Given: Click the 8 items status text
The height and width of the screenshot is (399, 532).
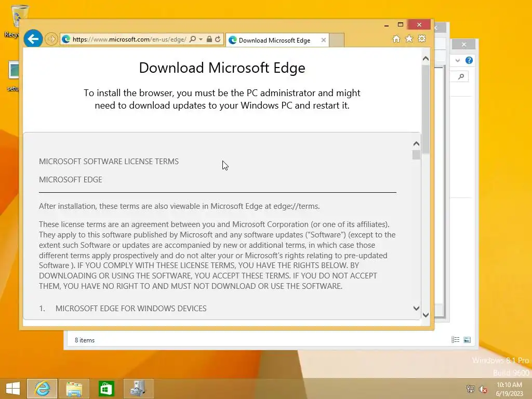Looking at the screenshot, I should [x=85, y=340].
